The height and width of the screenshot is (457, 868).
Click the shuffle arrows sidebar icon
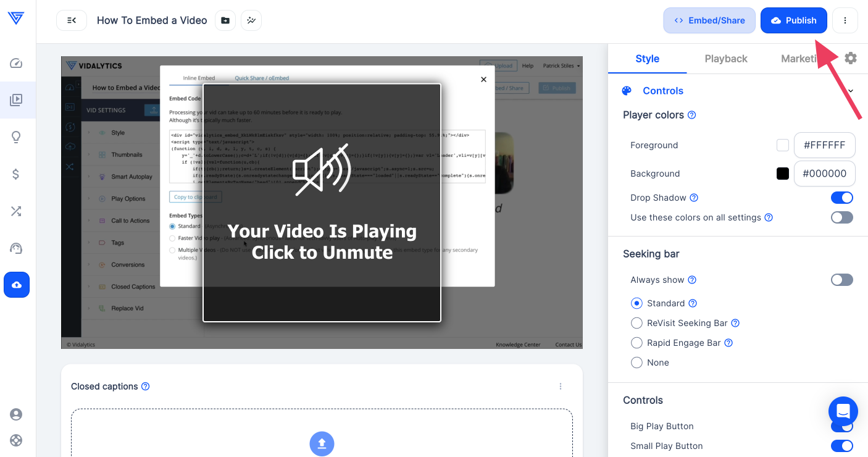(x=17, y=211)
